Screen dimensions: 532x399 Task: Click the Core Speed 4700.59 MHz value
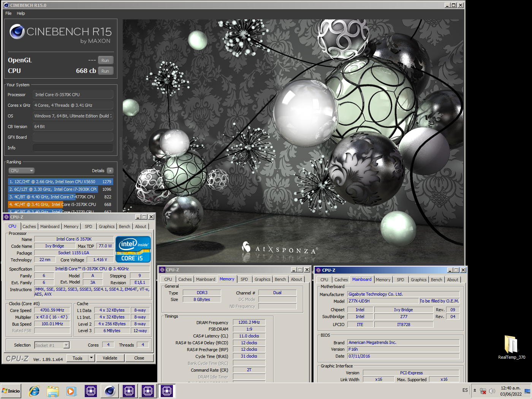[x=52, y=310]
